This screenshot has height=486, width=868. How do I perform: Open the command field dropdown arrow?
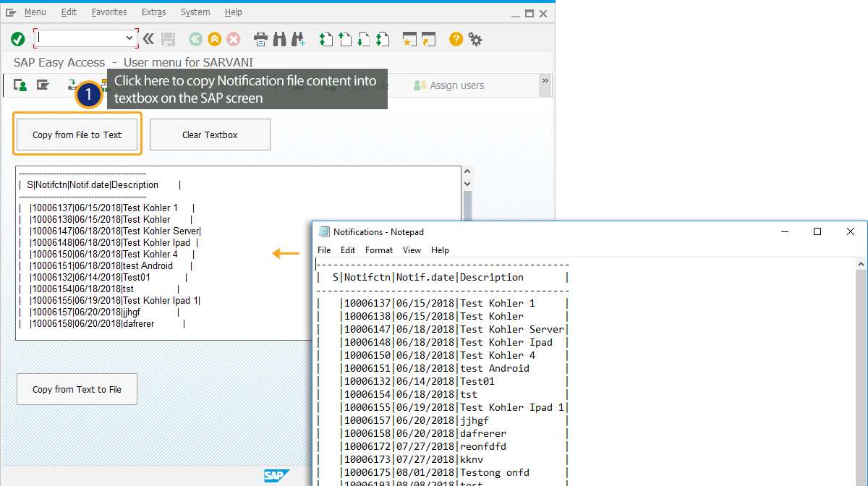(129, 38)
